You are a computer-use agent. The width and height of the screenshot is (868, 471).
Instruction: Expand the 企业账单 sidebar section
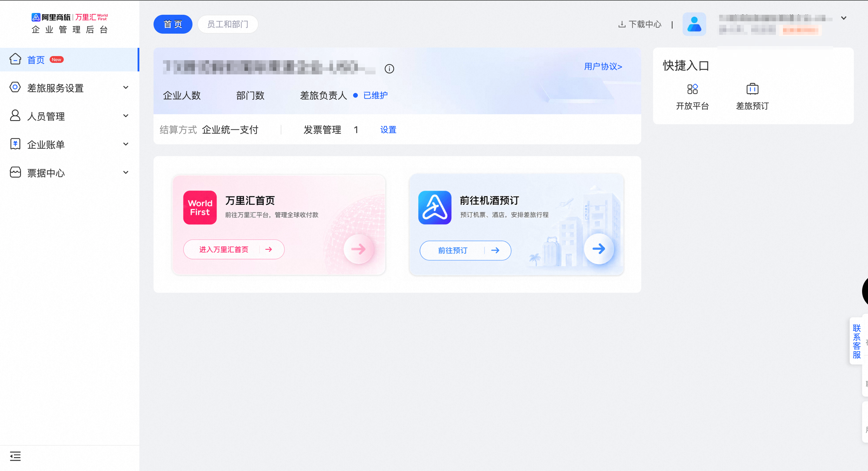[69, 145]
